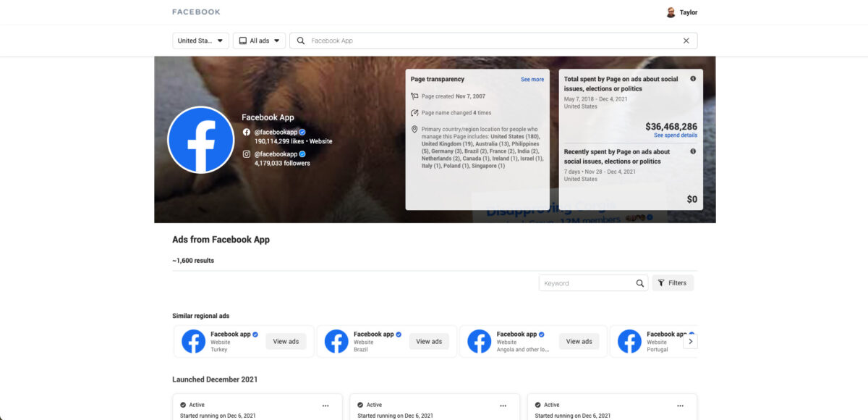Open the Filters panel
The width and height of the screenshot is (868, 420).
[673, 282]
